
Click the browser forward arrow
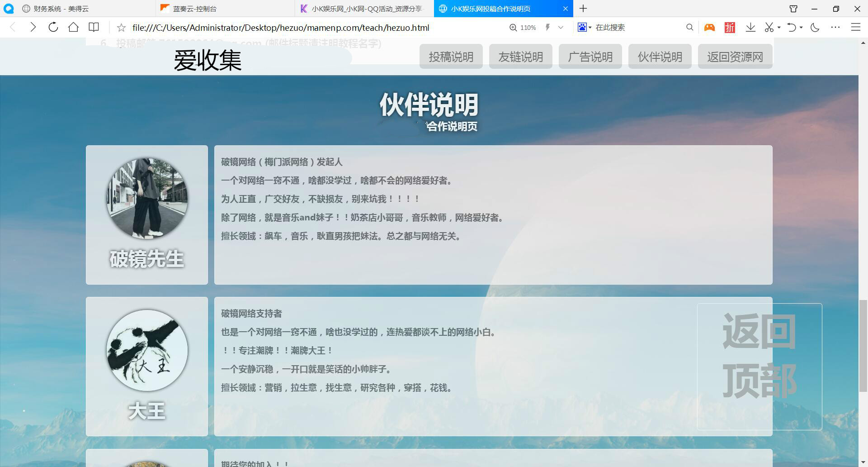click(33, 28)
